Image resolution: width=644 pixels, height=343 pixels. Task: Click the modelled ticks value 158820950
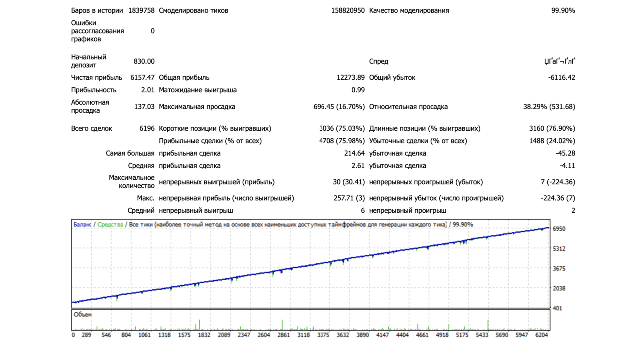(x=348, y=10)
